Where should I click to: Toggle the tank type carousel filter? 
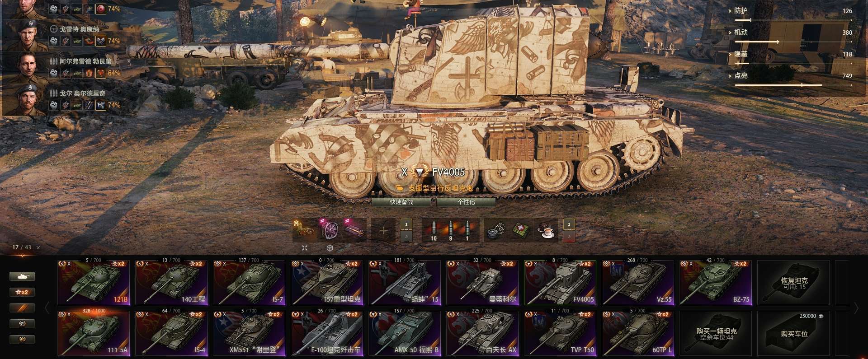(x=22, y=276)
